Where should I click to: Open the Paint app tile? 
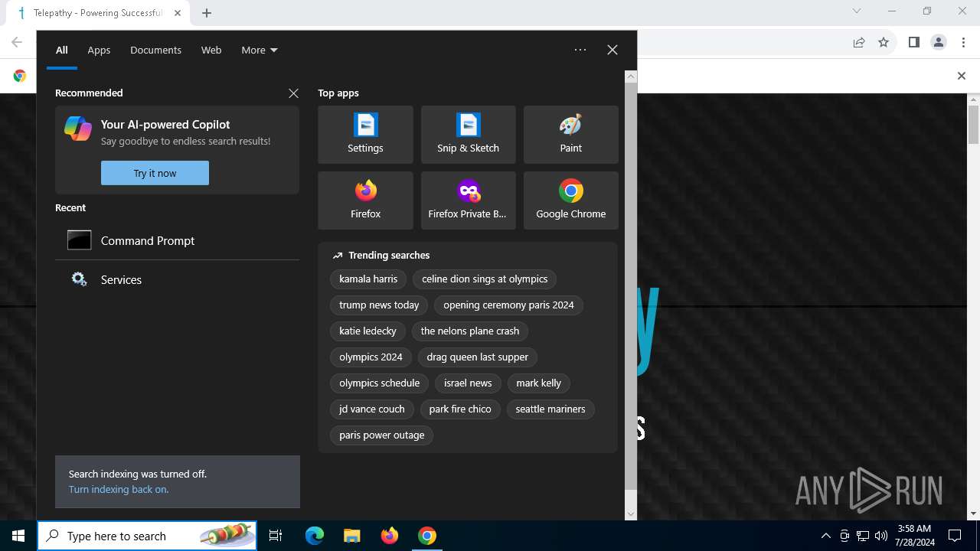pos(570,135)
